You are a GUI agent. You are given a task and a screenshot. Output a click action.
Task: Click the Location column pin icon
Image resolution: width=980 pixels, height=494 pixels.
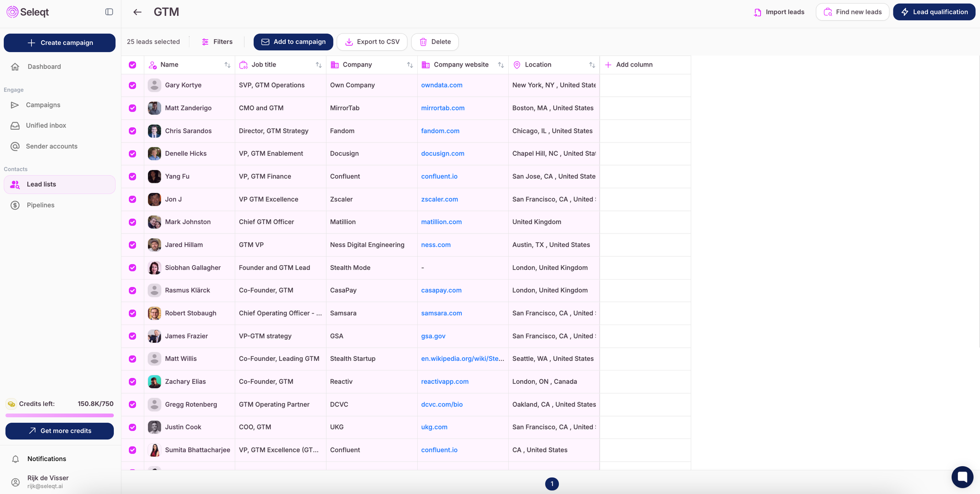[x=517, y=65]
